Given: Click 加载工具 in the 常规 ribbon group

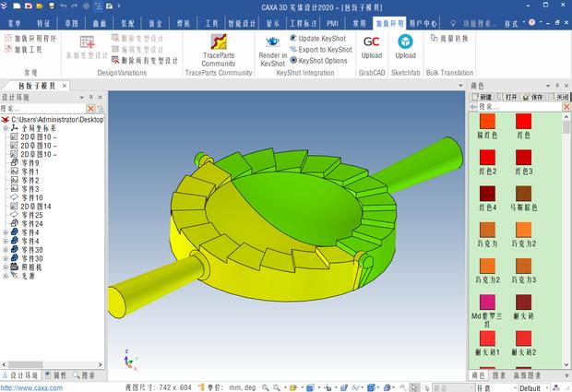Looking at the screenshot, I should (24, 49).
